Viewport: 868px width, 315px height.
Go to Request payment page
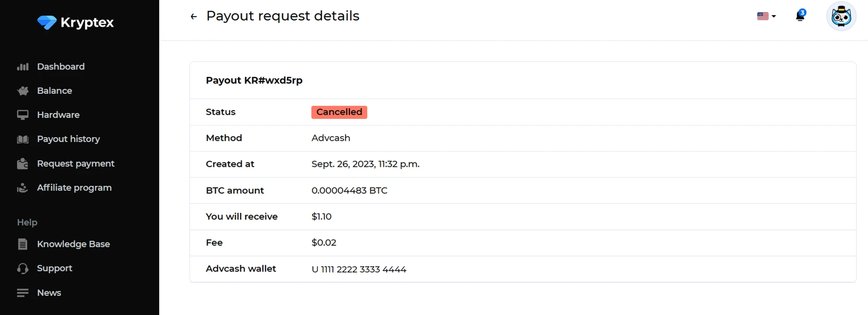click(76, 163)
